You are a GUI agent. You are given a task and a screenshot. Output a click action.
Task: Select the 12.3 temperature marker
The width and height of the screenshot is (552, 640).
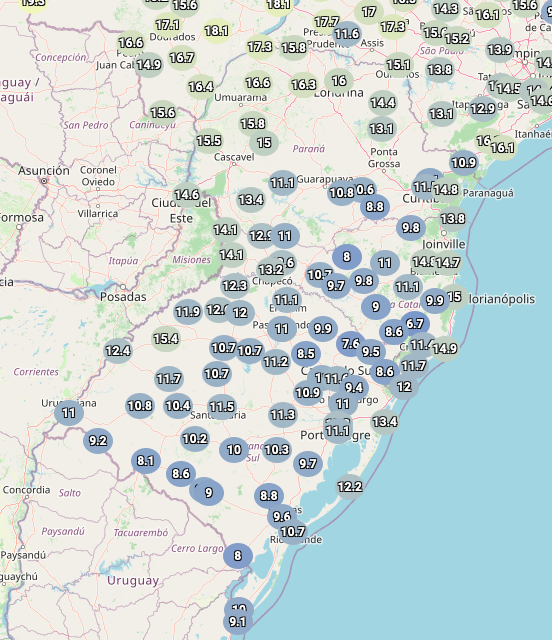(x=234, y=285)
